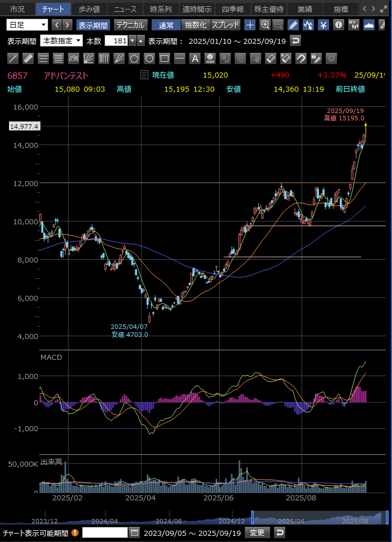392x542 pixels.
Task: Open the 本数指定 period dropdown
Action: [x=61, y=41]
